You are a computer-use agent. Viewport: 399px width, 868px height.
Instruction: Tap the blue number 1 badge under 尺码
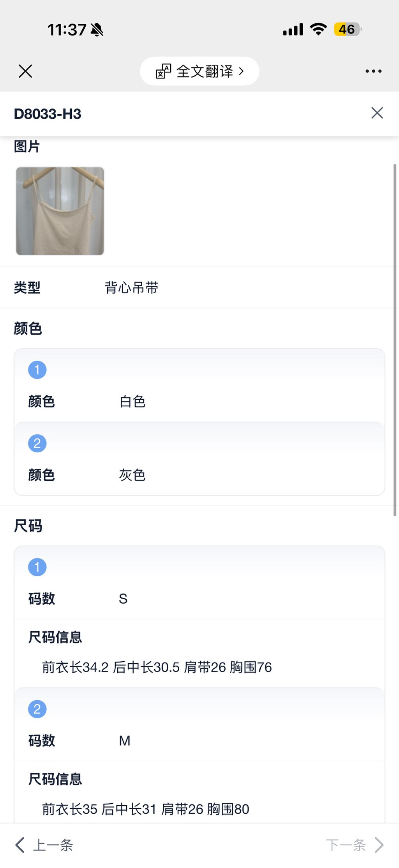(x=37, y=567)
